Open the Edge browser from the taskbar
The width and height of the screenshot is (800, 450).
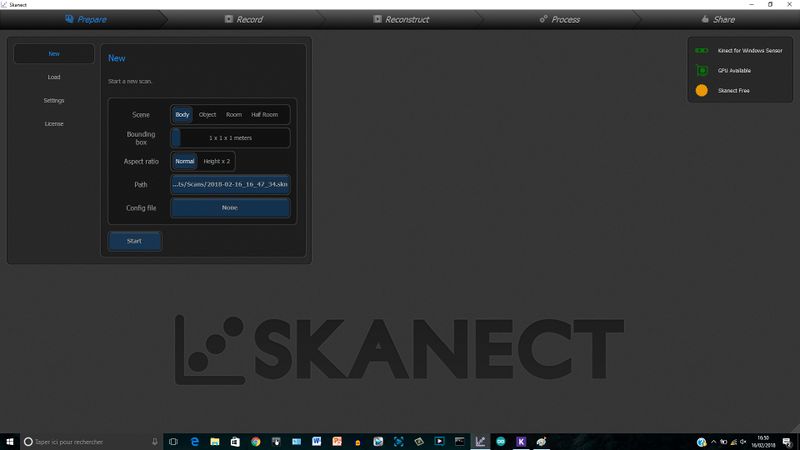tap(195, 441)
